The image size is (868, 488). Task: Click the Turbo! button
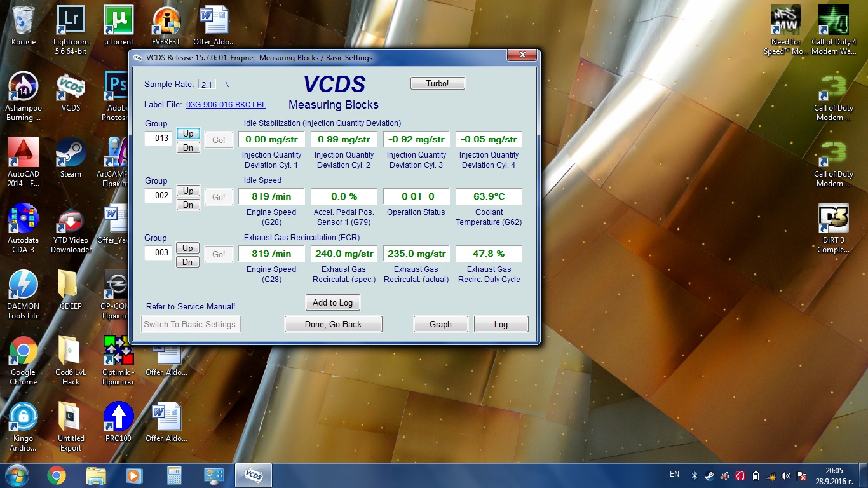[x=438, y=83]
